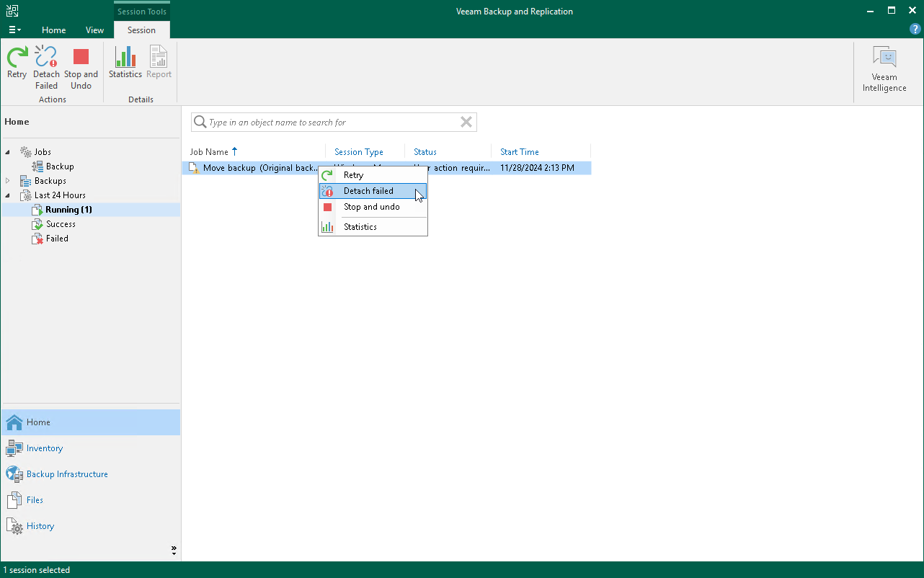
Task: Open the main hamburger menu dropdown
Action: coord(14,30)
